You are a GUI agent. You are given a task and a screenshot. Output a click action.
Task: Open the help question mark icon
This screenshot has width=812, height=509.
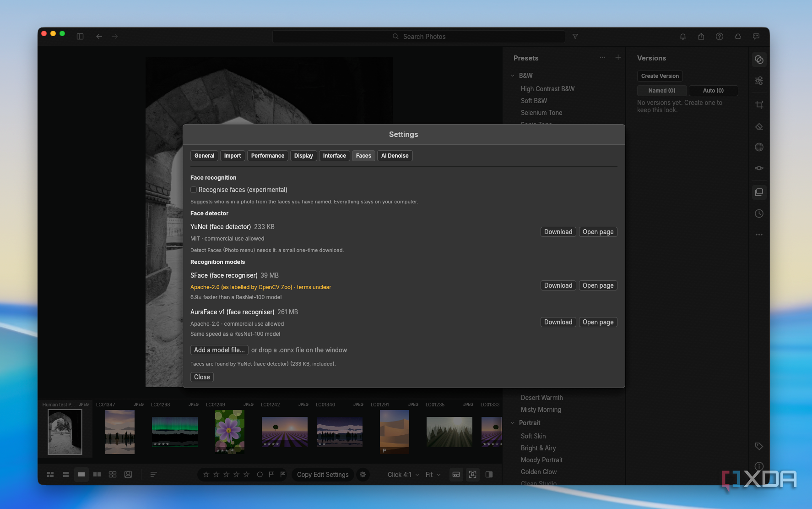pos(720,36)
